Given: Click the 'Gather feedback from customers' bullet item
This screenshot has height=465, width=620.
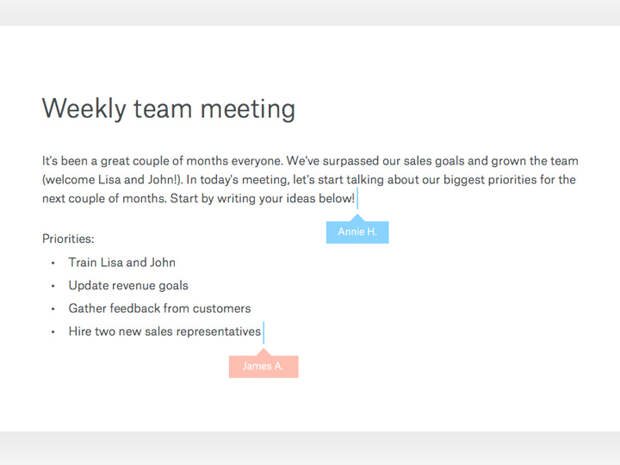Looking at the screenshot, I should [x=159, y=308].
